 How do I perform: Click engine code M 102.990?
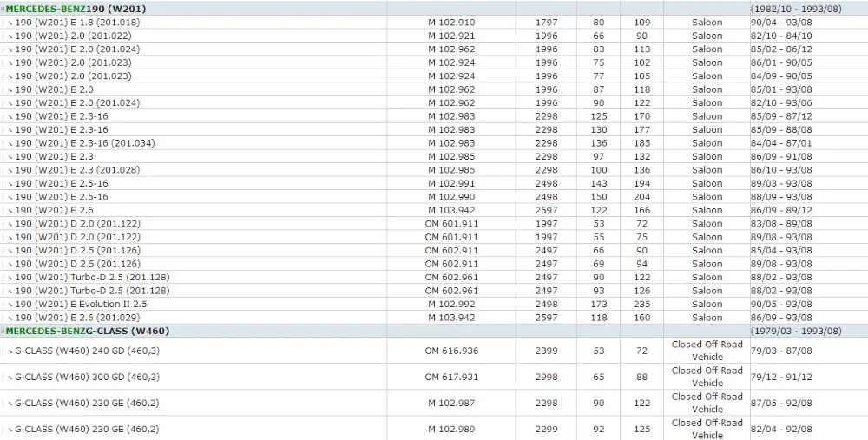(451, 196)
